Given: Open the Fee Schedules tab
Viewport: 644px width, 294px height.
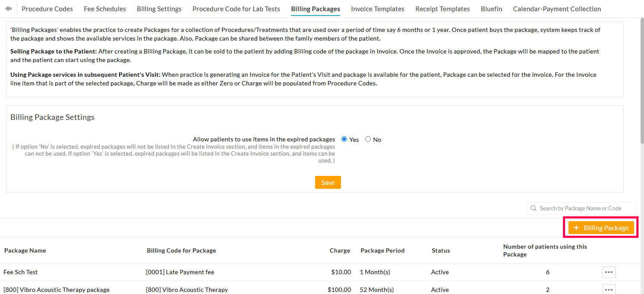Looking at the screenshot, I should (104, 9).
